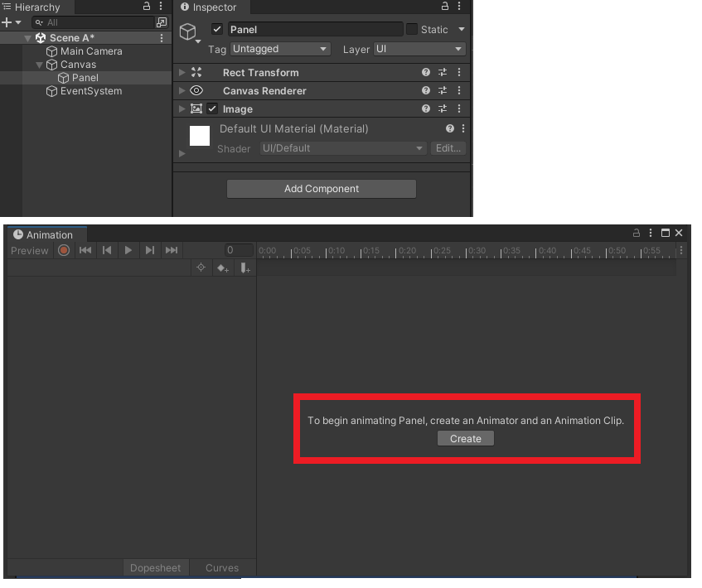Switch to Curves view
This screenshot has height=588, width=702.
click(222, 568)
